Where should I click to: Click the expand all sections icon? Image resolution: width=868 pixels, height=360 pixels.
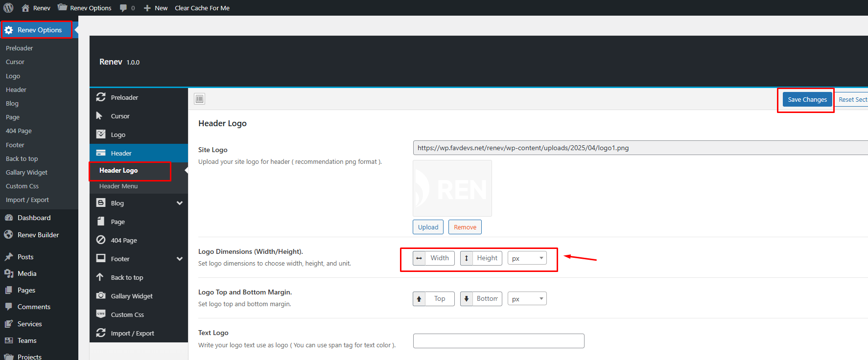[x=199, y=99]
